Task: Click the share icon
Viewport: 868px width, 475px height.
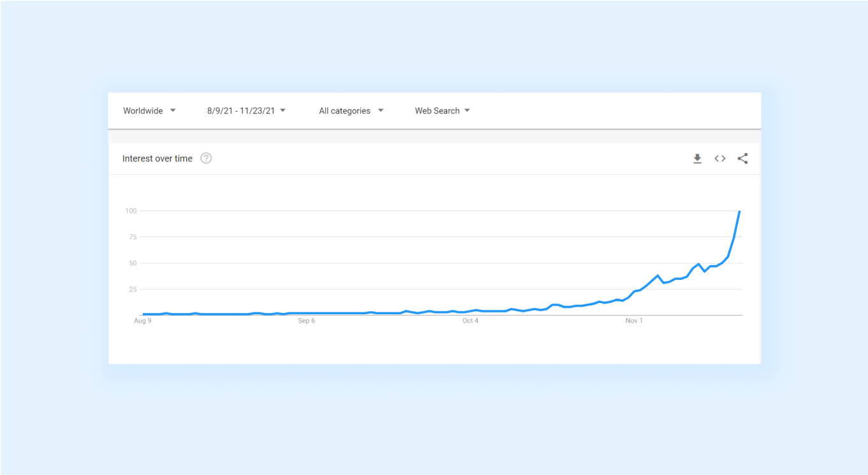Action: 742,159
